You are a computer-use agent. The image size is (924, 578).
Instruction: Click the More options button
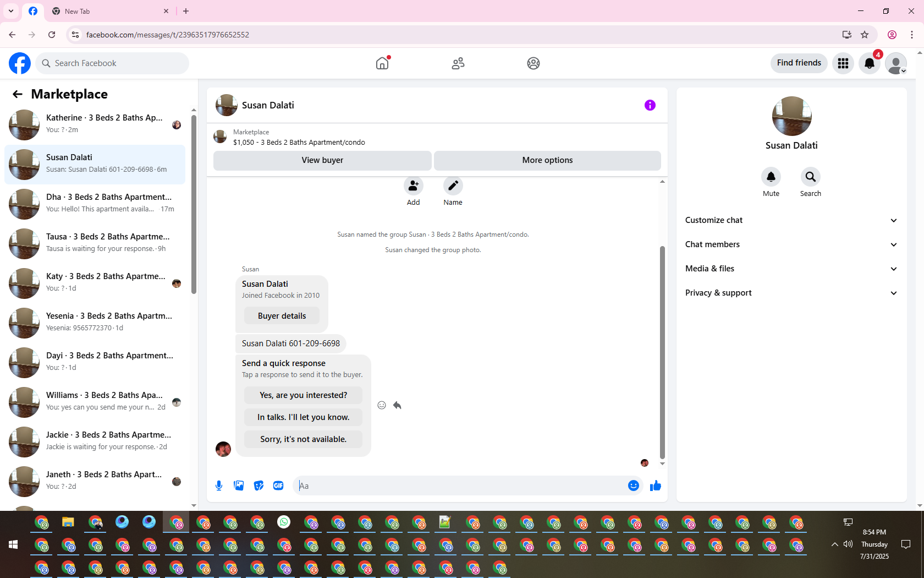(547, 160)
